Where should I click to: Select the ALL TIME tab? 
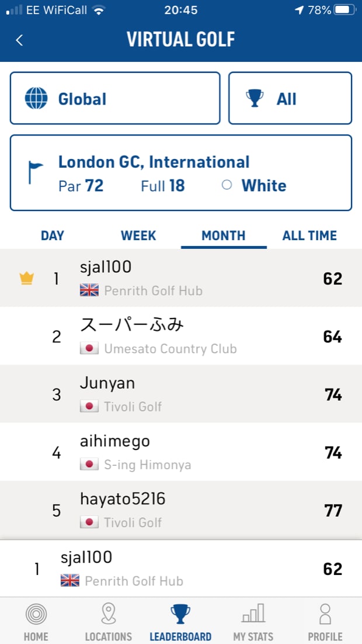(309, 236)
